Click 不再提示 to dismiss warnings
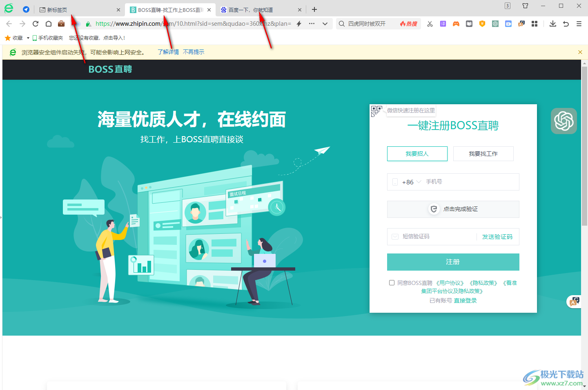 (194, 52)
